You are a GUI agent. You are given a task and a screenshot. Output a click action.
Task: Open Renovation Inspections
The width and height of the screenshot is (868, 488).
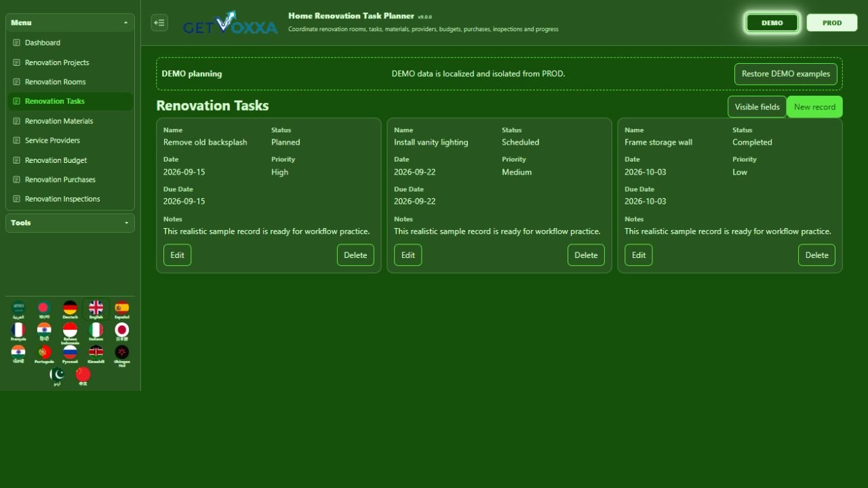coord(70,199)
